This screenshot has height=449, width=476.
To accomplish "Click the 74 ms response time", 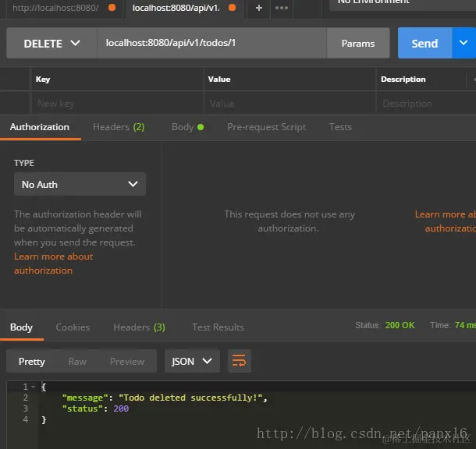I will (x=465, y=325).
